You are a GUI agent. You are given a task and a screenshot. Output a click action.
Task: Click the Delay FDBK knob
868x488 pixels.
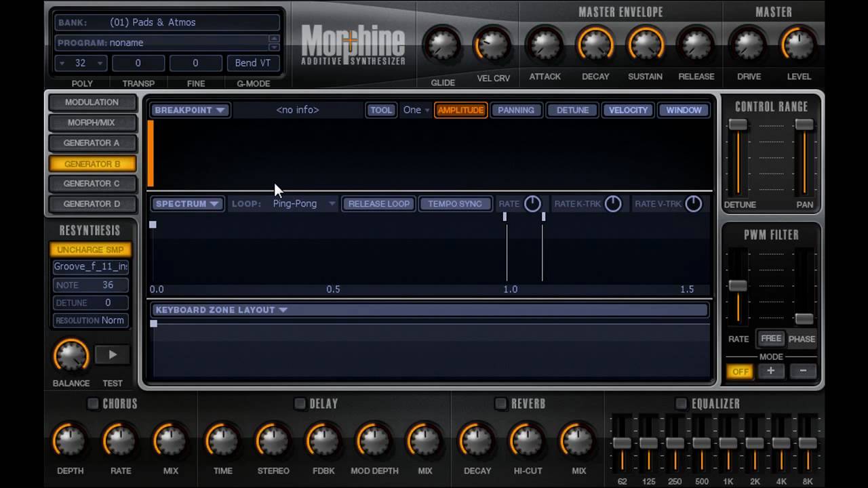tap(323, 441)
